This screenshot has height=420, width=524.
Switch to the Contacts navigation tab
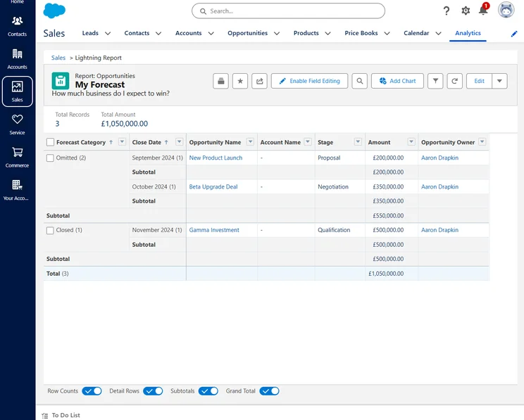pyautogui.click(x=137, y=33)
